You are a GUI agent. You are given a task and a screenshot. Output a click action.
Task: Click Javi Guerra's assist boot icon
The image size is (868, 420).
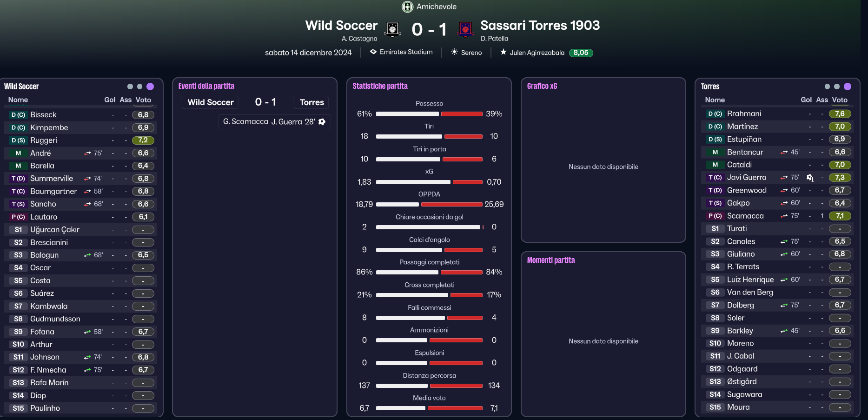[x=810, y=178]
